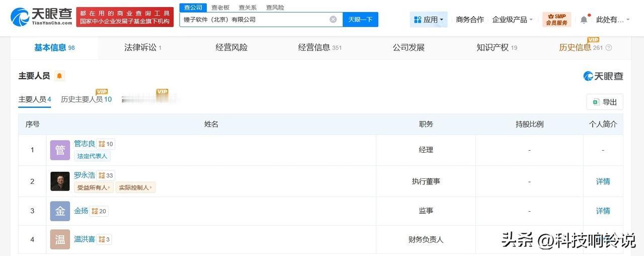Click the help icon beside 历史信息 261

coord(609,48)
